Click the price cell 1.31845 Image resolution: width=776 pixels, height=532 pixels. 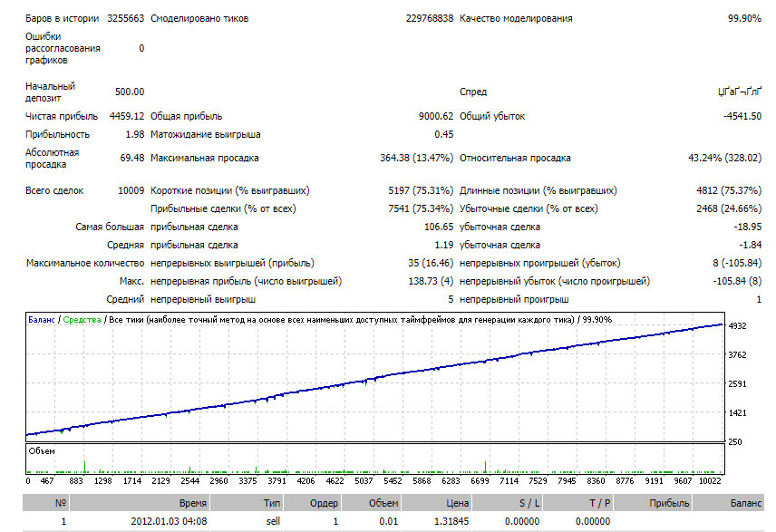point(451,521)
